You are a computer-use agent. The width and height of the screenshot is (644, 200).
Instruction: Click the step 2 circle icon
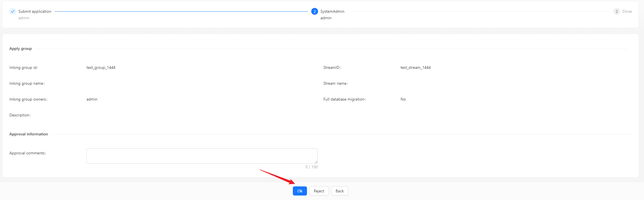point(314,11)
